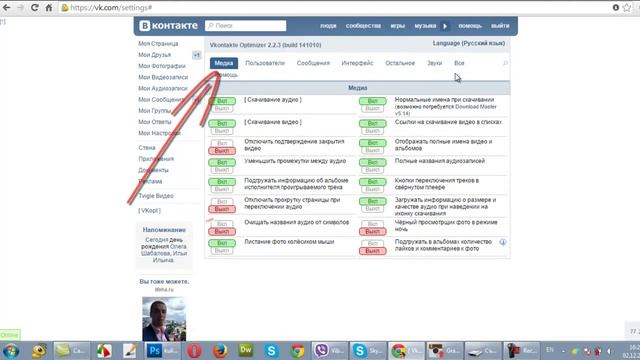This screenshot has width=640, height=360.
Task: Go to Моя Страница in sidebar
Action: (x=158, y=44)
